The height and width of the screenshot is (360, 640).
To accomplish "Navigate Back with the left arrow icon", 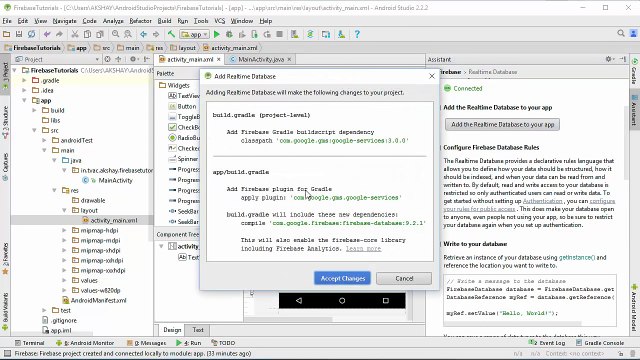I will click(143, 34).
